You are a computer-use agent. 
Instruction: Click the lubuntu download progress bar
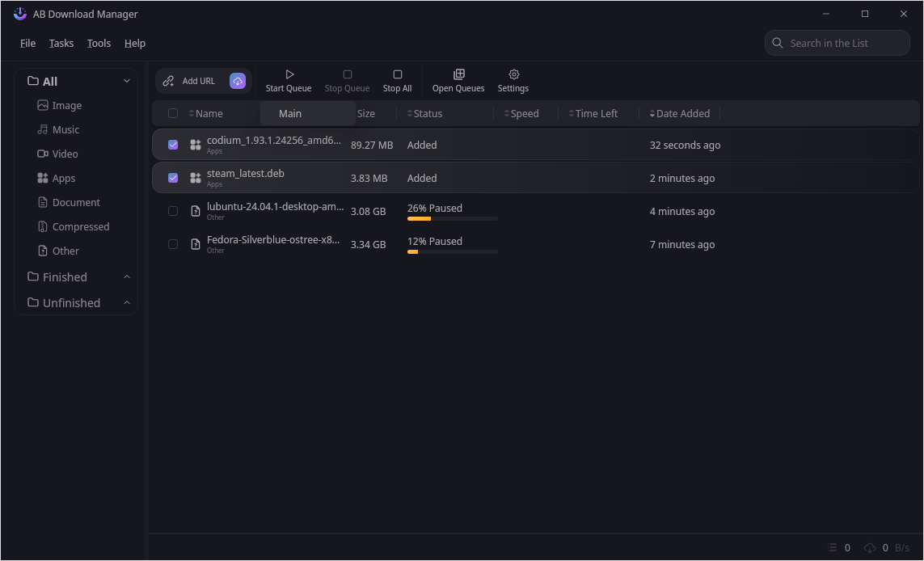click(451, 218)
